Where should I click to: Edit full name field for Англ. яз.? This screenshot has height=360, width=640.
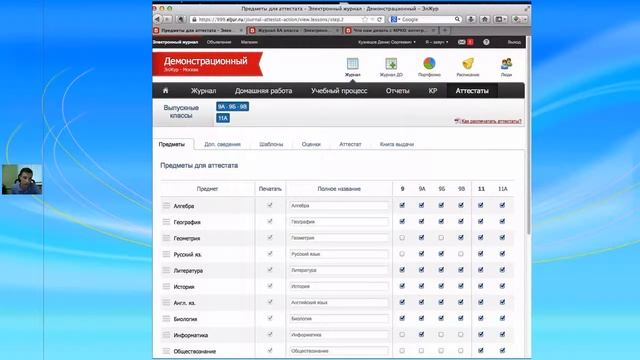tap(339, 302)
